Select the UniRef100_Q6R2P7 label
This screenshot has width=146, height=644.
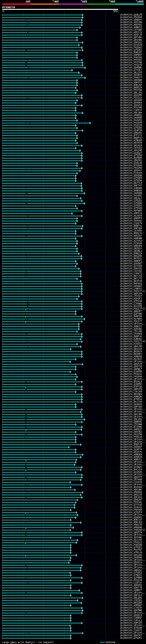coord(131,311)
